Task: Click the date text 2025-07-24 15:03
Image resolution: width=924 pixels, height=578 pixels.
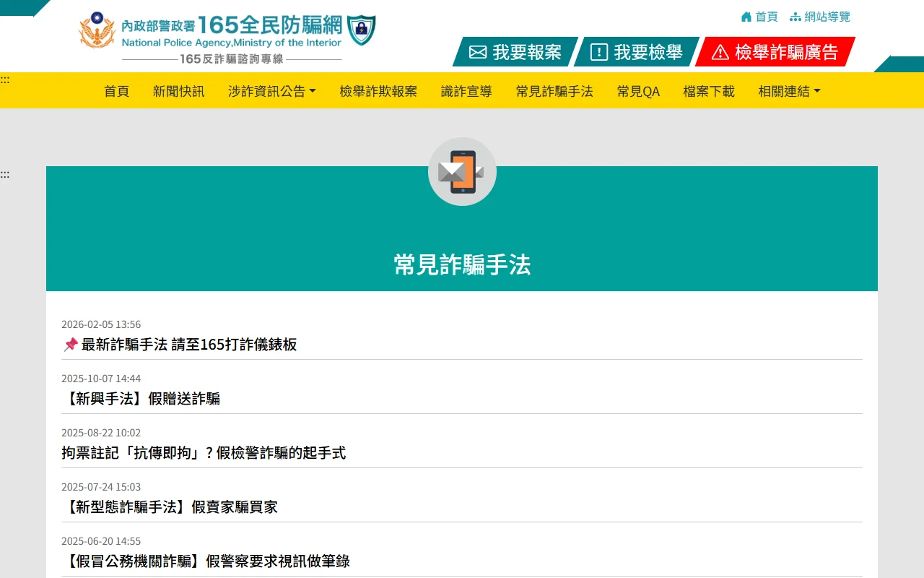Action: pyautogui.click(x=101, y=487)
